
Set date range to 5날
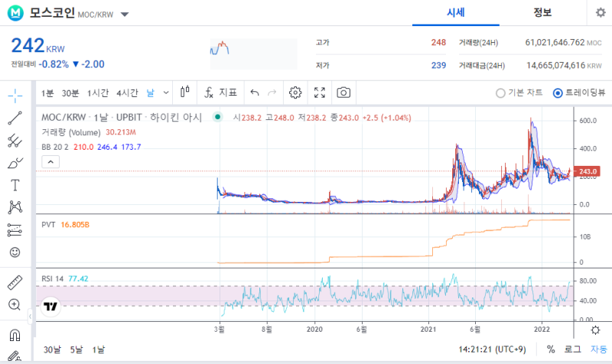tap(76, 349)
